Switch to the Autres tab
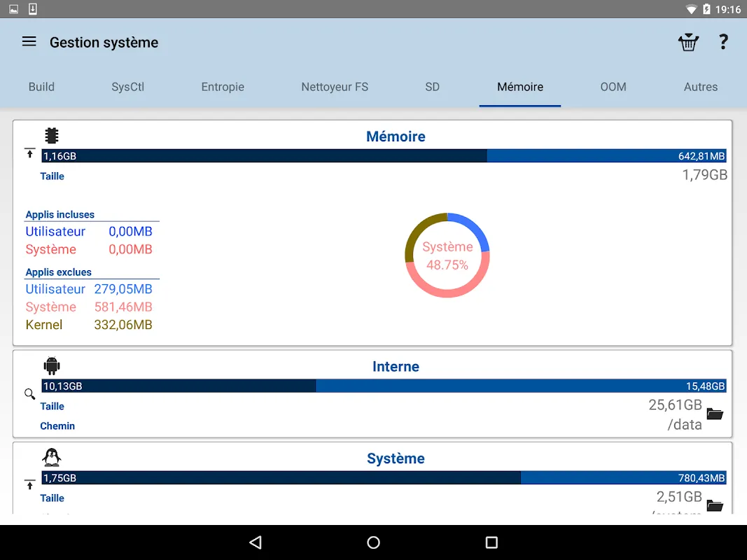Viewport: 747px width, 560px height. [x=700, y=87]
